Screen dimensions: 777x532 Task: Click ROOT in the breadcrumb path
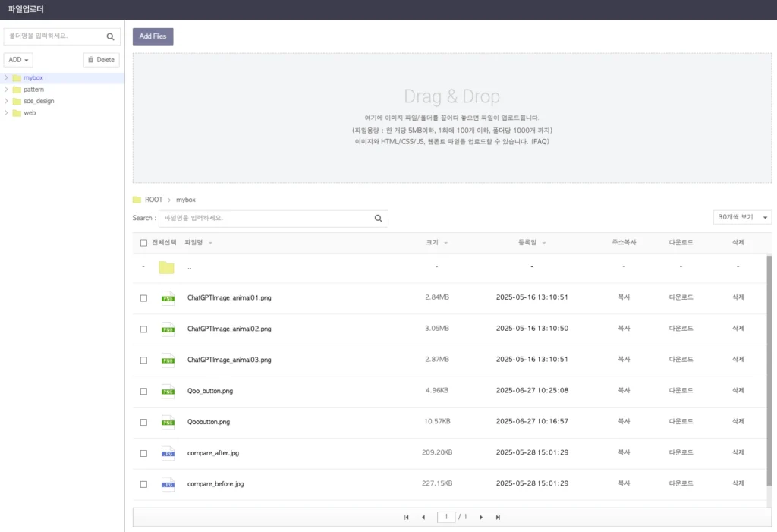153,200
